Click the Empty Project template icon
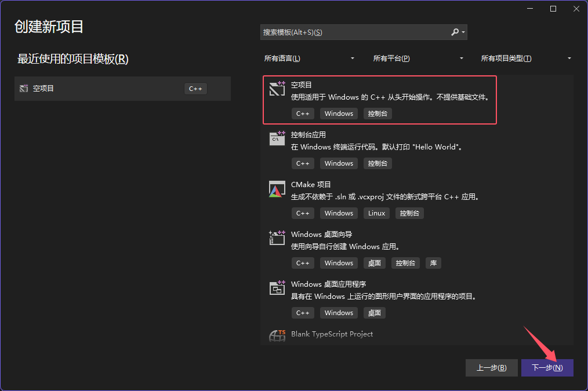Image resolution: width=588 pixels, height=391 pixels. (277, 89)
